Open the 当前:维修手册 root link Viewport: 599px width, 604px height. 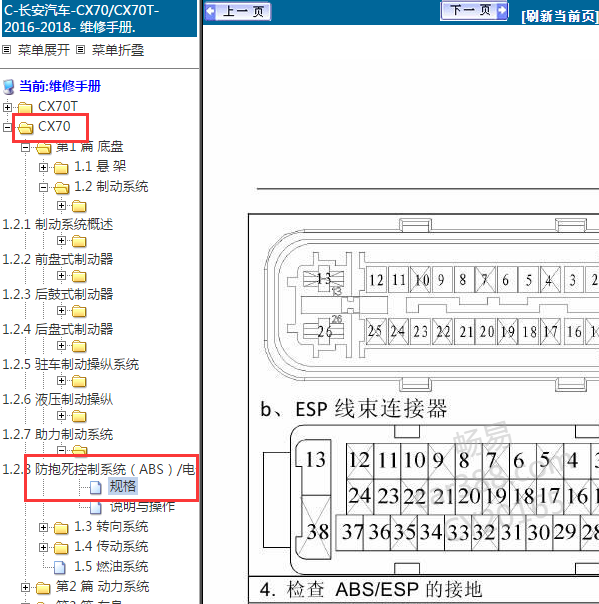pyautogui.click(x=60, y=86)
